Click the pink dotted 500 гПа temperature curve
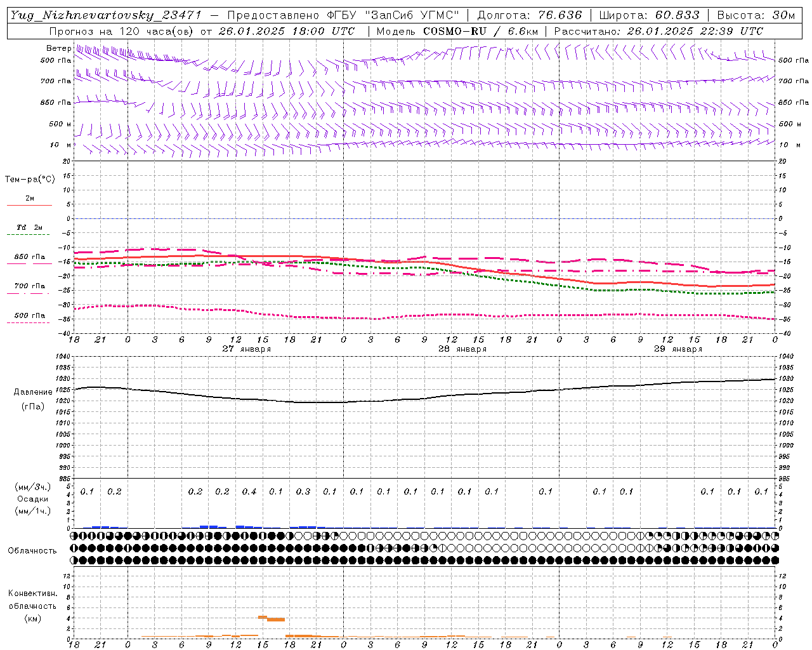This screenshot has width=812, height=650. point(424,315)
